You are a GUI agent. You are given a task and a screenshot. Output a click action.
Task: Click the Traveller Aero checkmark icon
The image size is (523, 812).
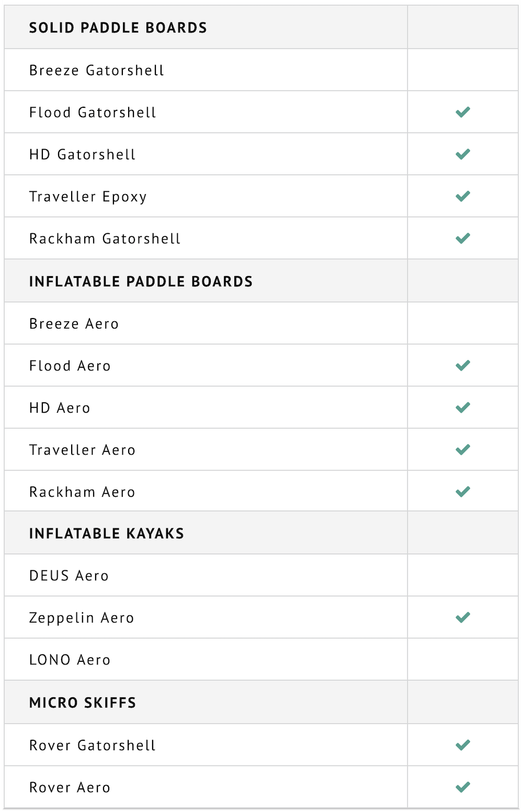463,450
